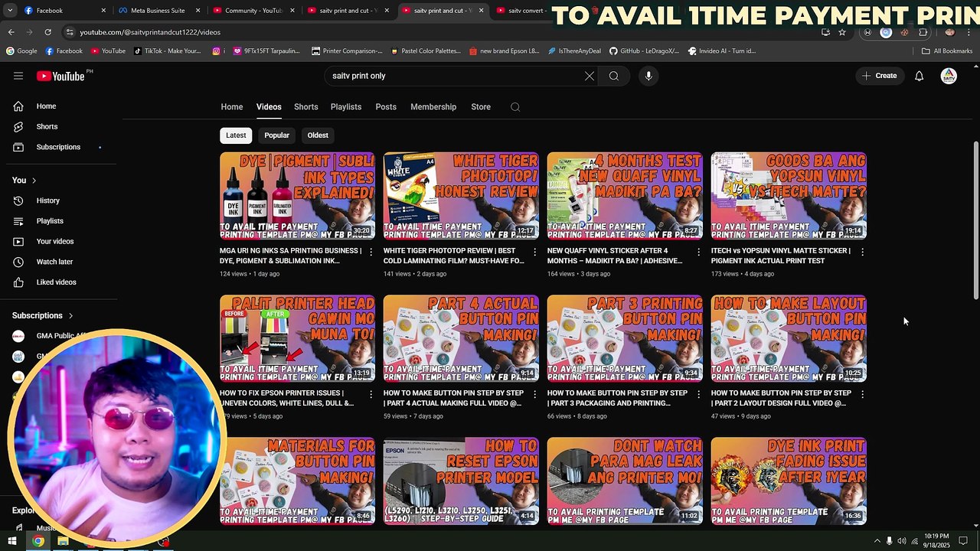Open the GitHub LeDragoX bookmark

[x=644, y=51]
